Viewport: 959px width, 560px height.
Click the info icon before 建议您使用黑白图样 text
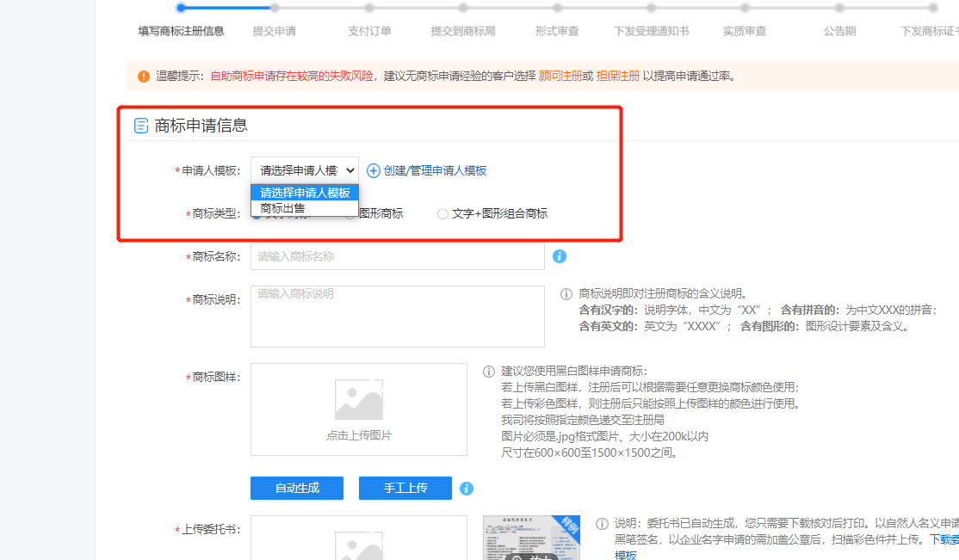tap(489, 372)
